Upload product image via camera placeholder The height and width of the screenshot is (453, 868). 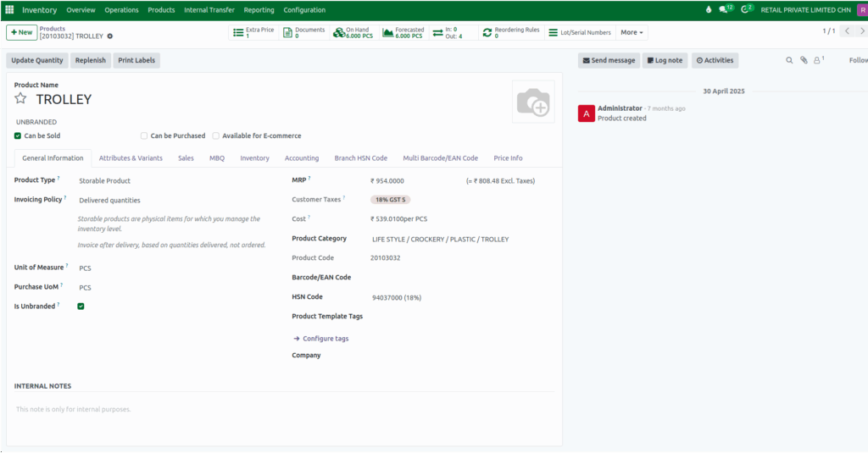coord(533,102)
